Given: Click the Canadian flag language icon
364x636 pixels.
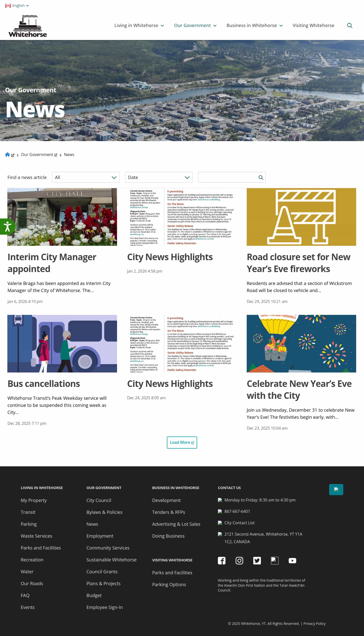Looking at the screenshot, I should tap(8, 6).
